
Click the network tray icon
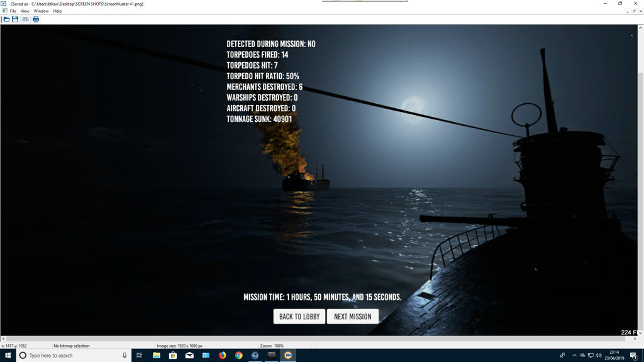[591, 356]
